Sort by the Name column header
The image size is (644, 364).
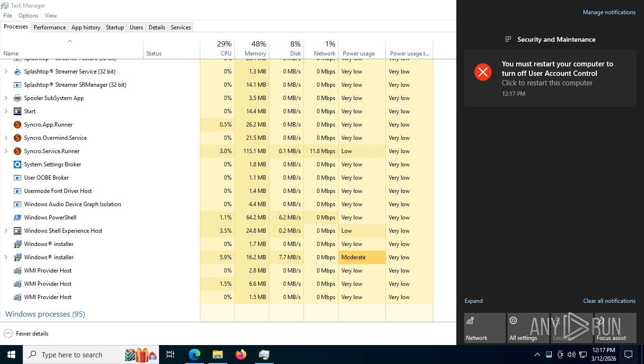click(72, 48)
